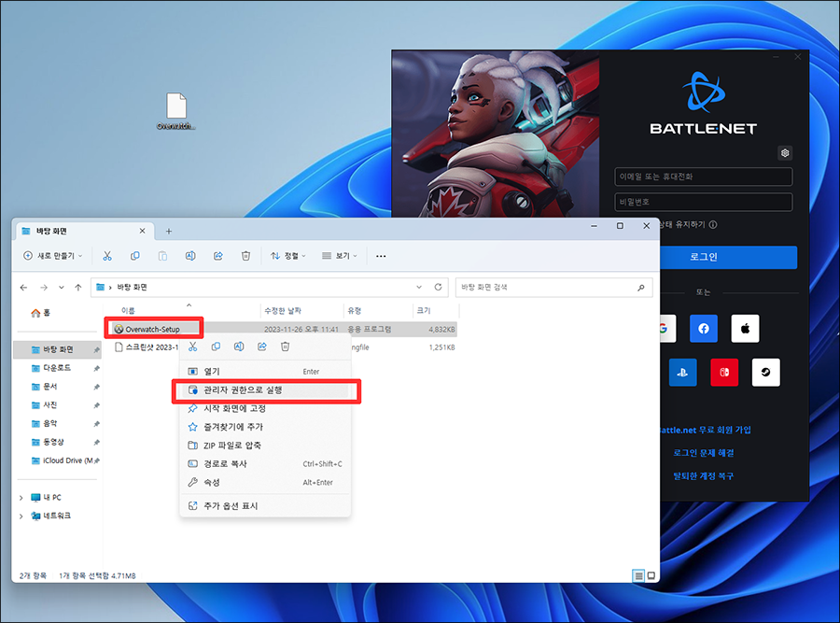Screen dimensions: 840x623
Task: Open the 새로 만들기 dropdown
Action: (53, 256)
